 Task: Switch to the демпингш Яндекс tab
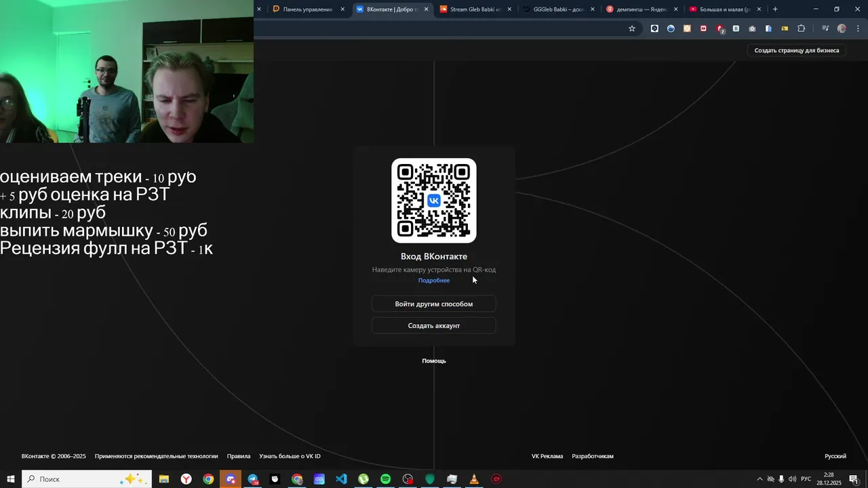click(x=642, y=9)
